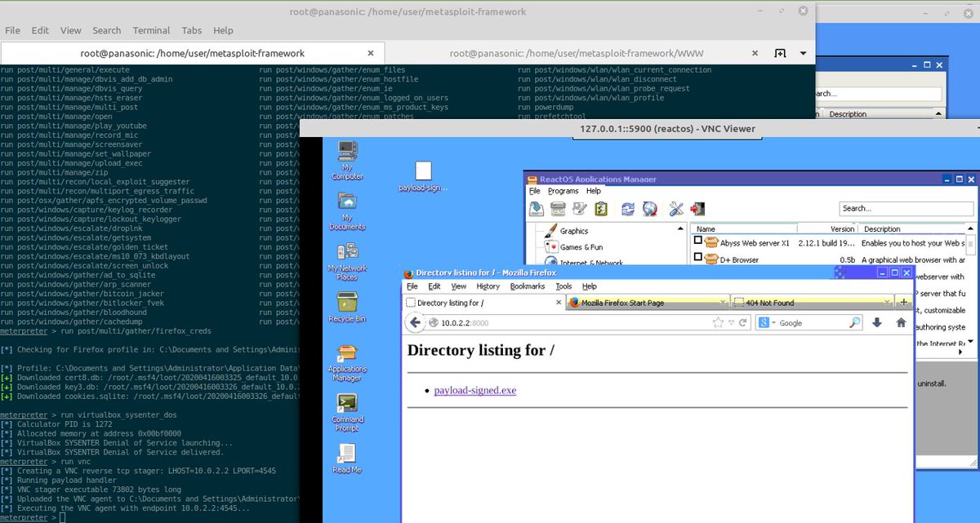
Task: Open the Firefox Tools menu
Action: pyautogui.click(x=564, y=286)
